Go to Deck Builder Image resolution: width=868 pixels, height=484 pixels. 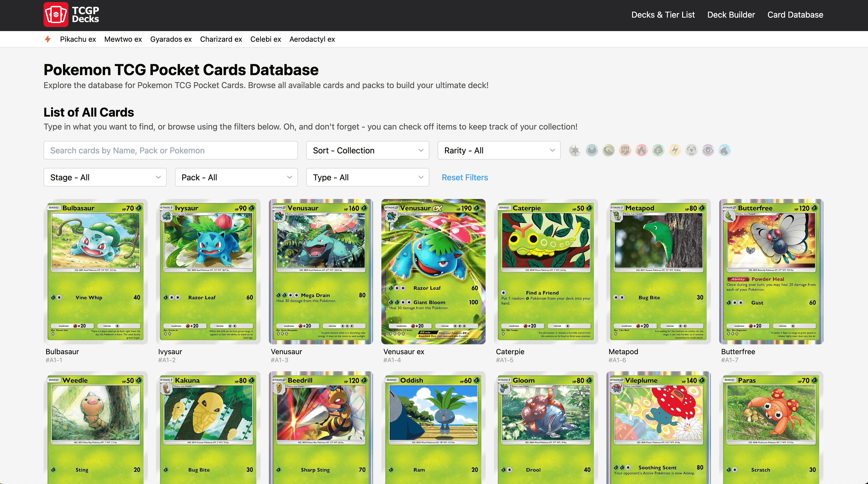(731, 15)
